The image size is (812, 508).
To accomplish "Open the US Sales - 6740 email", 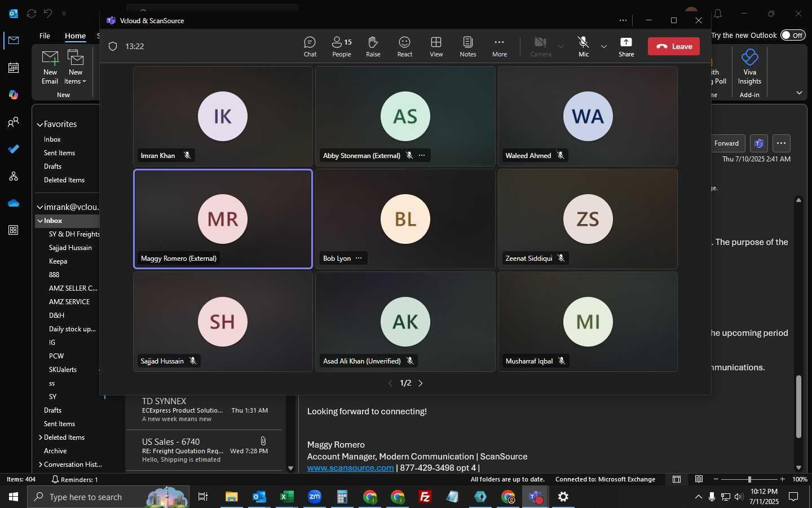I will point(204,450).
